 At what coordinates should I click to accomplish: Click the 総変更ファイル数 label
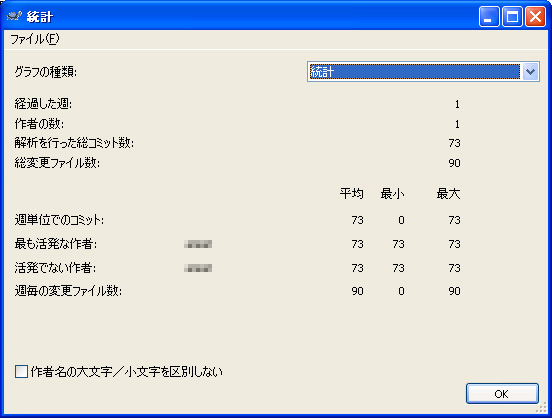coord(57,163)
